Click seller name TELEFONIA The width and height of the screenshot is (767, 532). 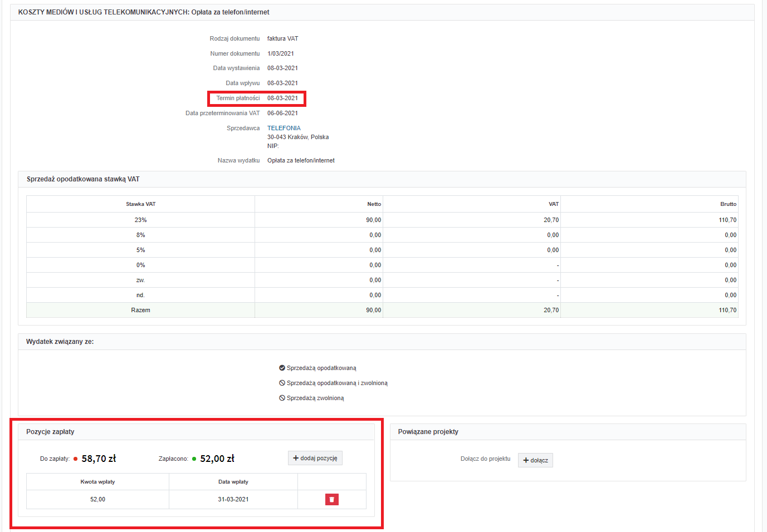tap(284, 128)
